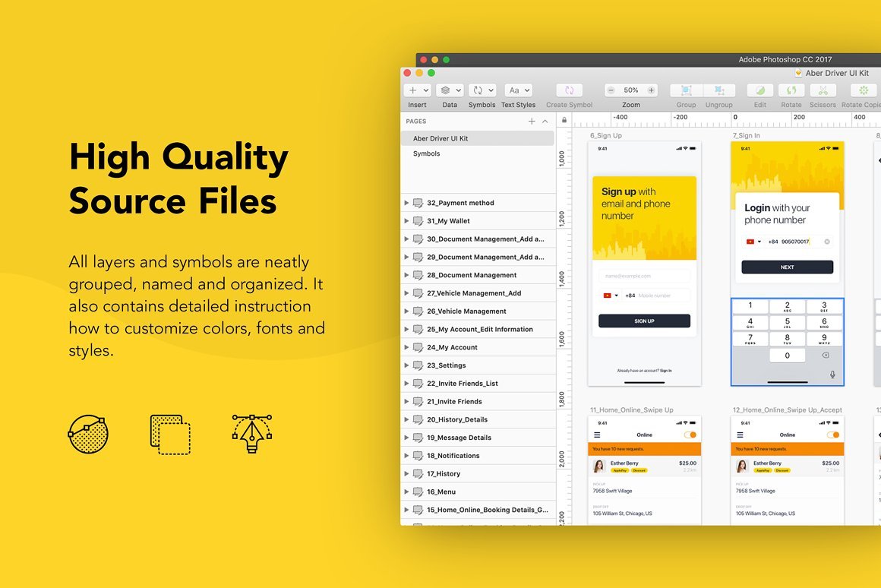Add a new page with plus icon
This screenshot has height=588, width=881.
[532, 122]
